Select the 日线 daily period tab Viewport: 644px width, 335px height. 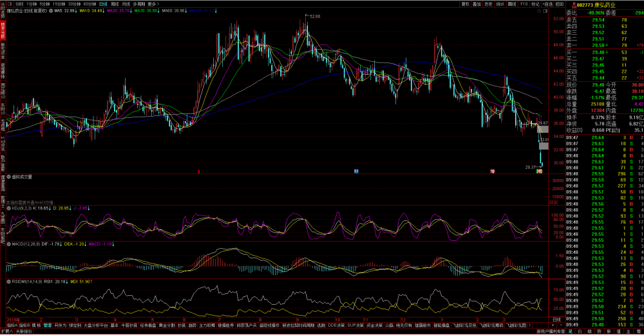tap(103, 4)
